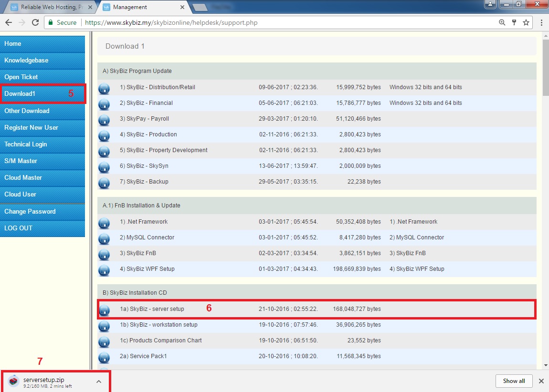Click download icon for SkyBiz WPF Setup
This screenshot has width=549, height=392.
(x=104, y=270)
